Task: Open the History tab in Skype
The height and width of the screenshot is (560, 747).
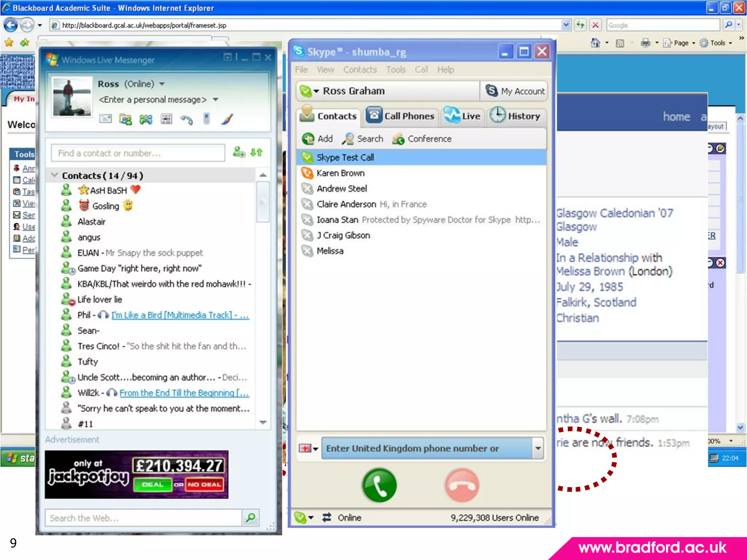Action: (515, 116)
